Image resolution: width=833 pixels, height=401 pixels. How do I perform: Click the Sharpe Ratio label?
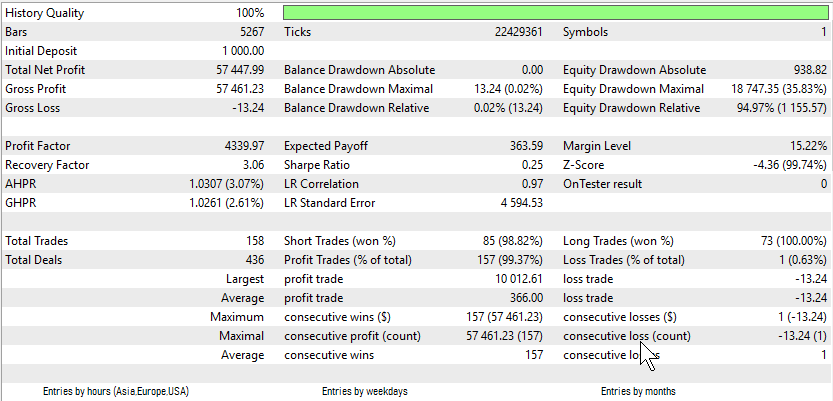click(317, 165)
